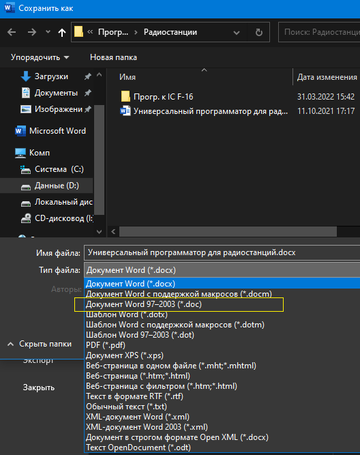Viewport: 360px width, 455px height.
Task: Expand the address bar path history chevron
Action: pos(236,33)
